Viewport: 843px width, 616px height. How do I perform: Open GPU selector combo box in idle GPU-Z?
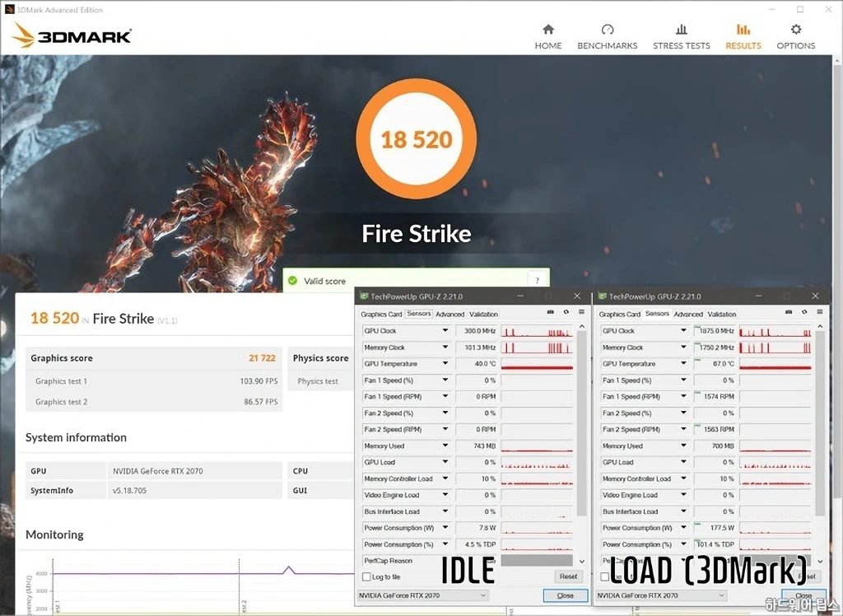(x=422, y=595)
